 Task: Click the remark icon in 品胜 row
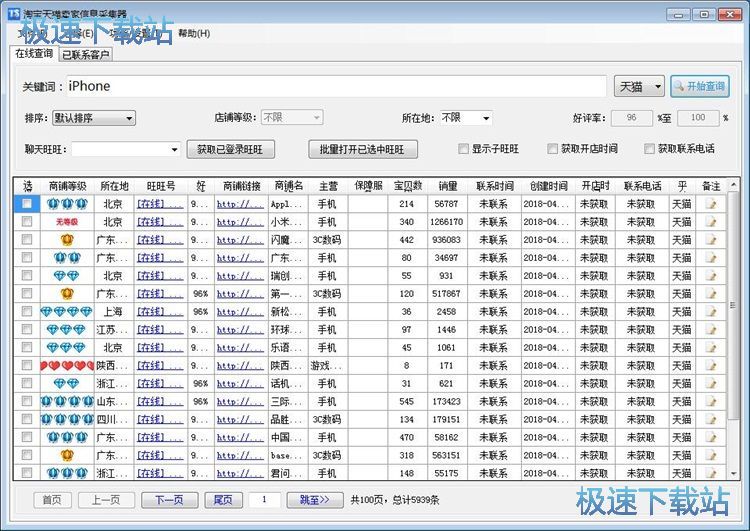711,419
